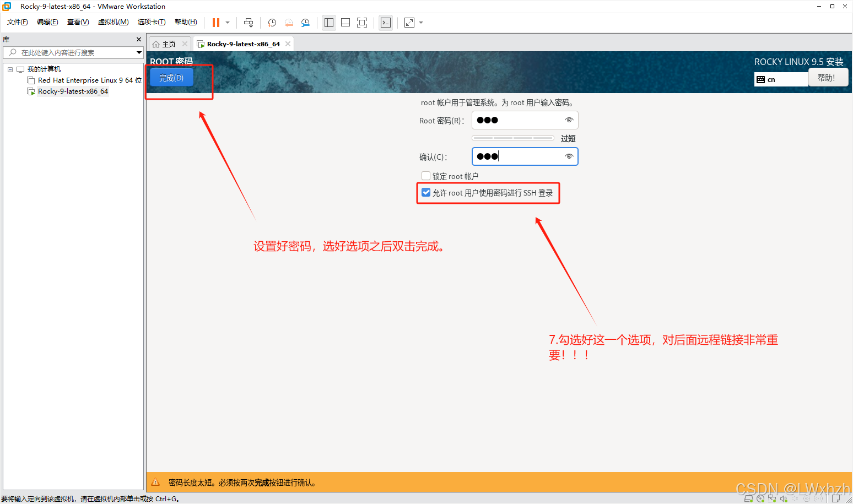Image resolution: width=853 pixels, height=504 pixels.
Task: Open the snapshot manager
Action: point(305,23)
